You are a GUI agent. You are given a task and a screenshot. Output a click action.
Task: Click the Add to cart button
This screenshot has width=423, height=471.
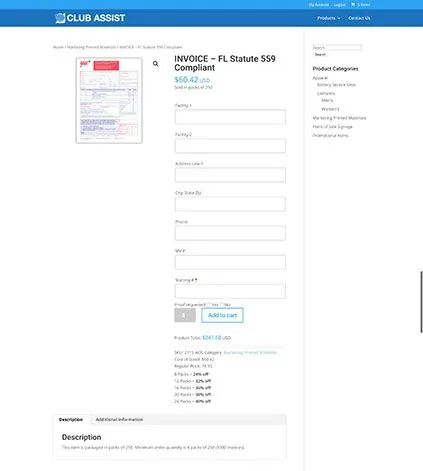point(222,315)
